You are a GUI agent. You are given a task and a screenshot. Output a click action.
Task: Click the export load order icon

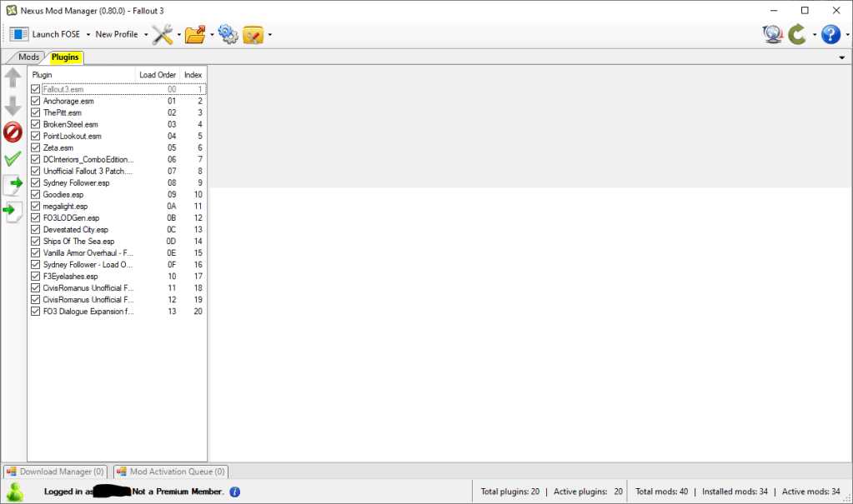pos(13,185)
